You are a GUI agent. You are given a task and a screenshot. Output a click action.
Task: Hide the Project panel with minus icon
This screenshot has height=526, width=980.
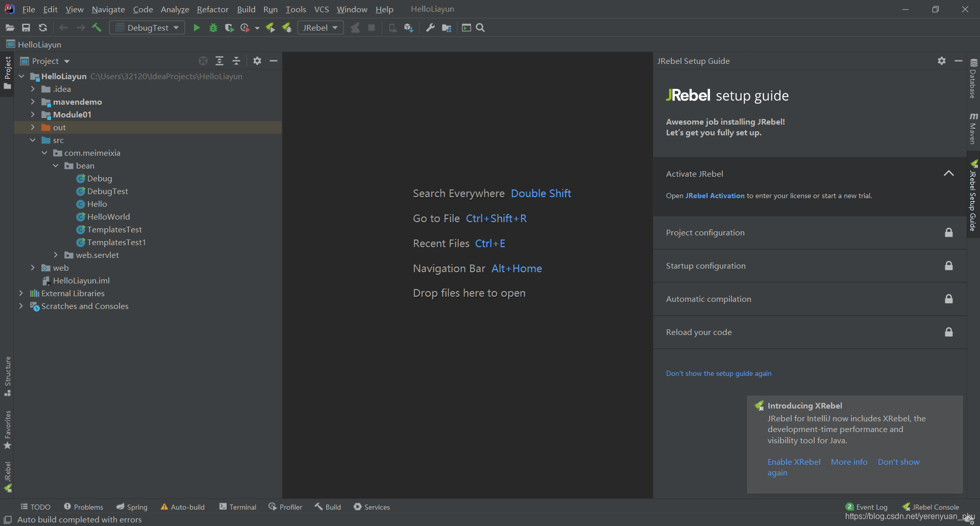pos(274,61)
